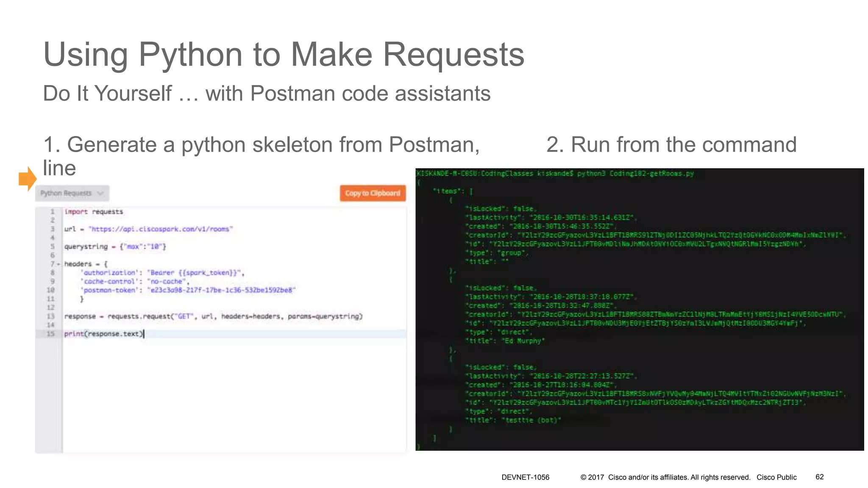Click the terminal python3 command prompt line
868x488 pixels.
pos(554,173)
